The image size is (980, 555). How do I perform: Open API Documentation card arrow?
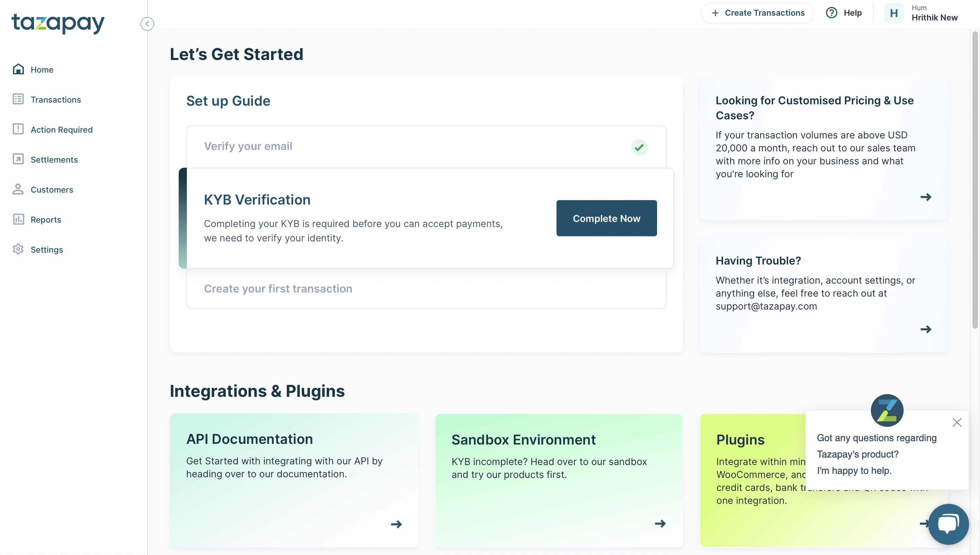point(396,524)
